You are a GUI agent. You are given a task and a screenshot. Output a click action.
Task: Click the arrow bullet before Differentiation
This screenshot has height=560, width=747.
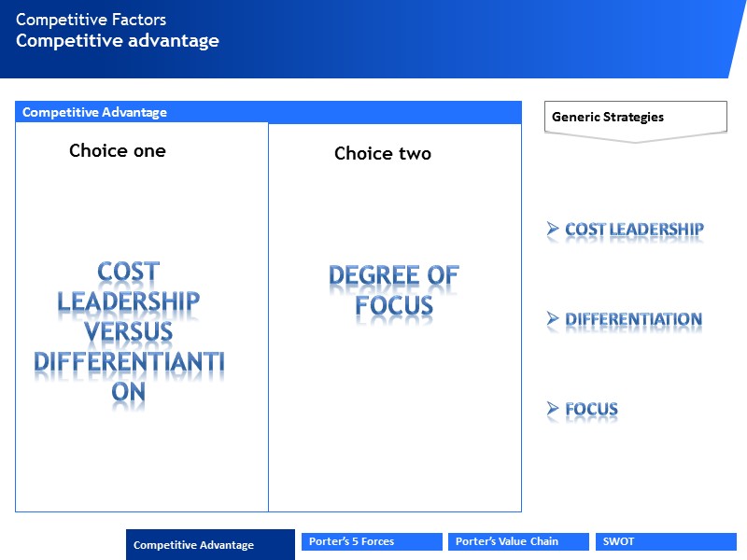554,319
